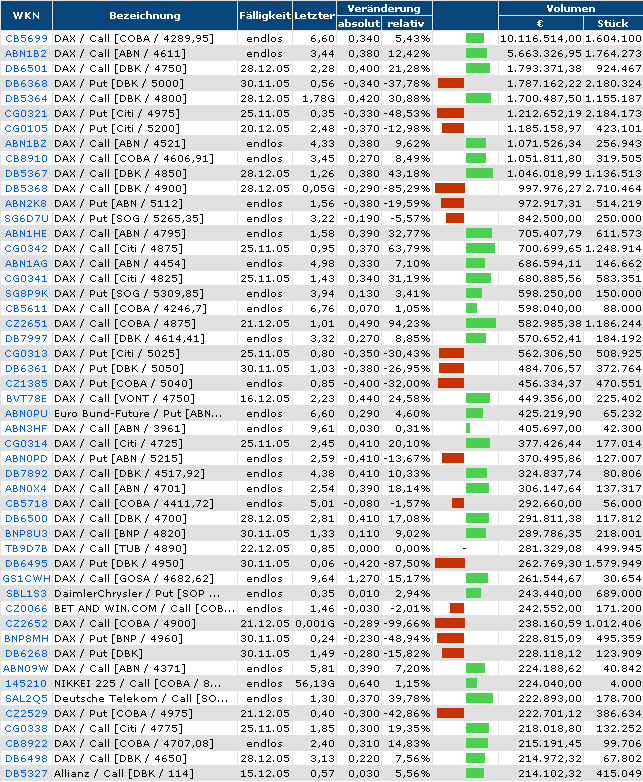Viewport: 643px width, 782px height.
Task: Click green change bar in CZ2651 row
Action: pyautogui.click(x=481, y=323)
